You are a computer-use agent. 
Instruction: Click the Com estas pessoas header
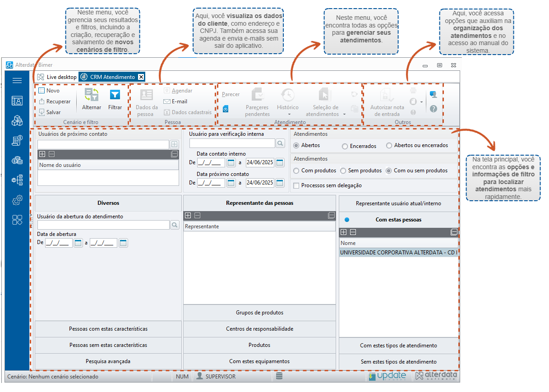(399, 220)
